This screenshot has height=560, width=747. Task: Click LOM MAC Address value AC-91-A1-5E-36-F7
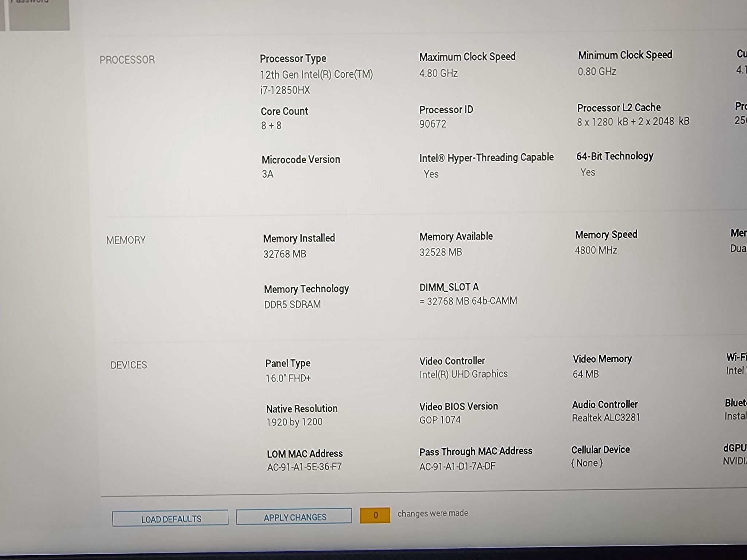(x=305, y=467)
